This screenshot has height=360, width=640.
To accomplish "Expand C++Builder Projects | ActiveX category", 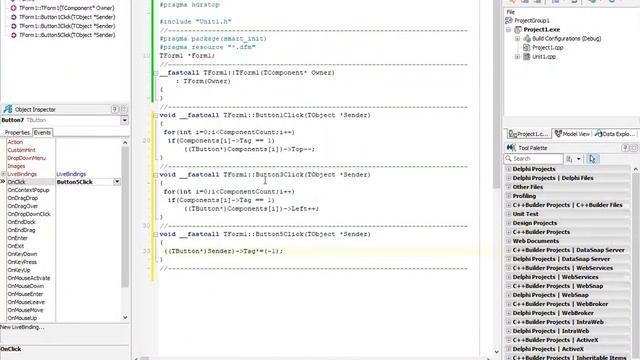I will pos(509,340).
